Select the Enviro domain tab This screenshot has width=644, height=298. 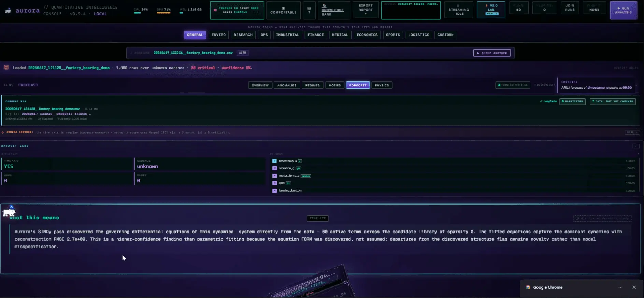218,35
